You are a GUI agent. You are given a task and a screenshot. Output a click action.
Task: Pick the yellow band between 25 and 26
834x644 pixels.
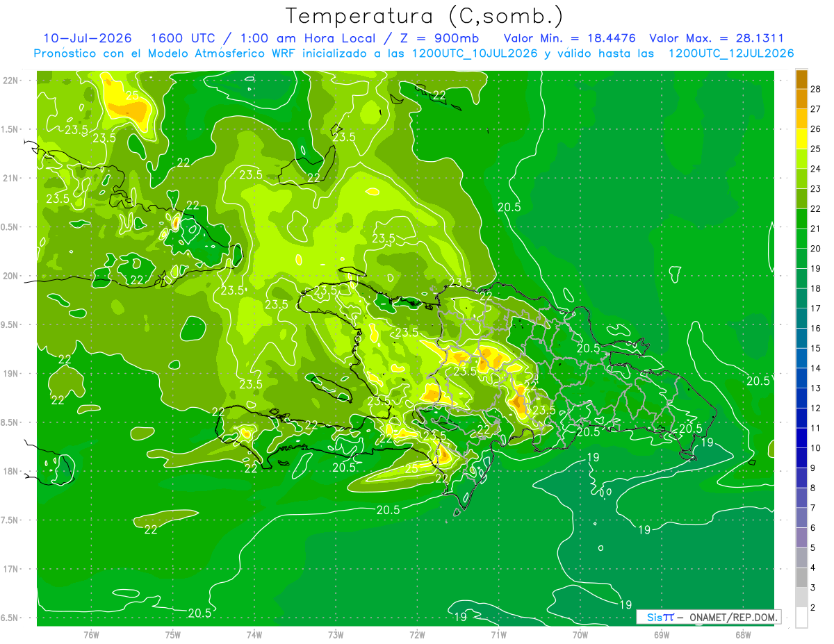point(801,138)
